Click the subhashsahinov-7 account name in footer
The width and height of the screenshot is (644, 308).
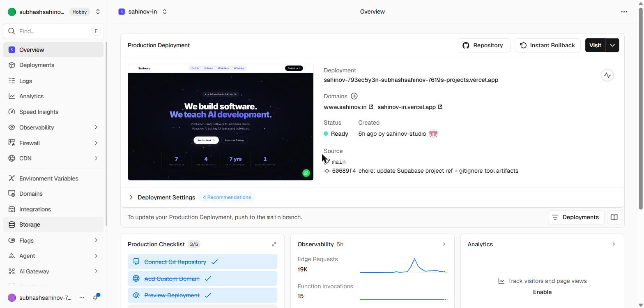pos(45,298)
